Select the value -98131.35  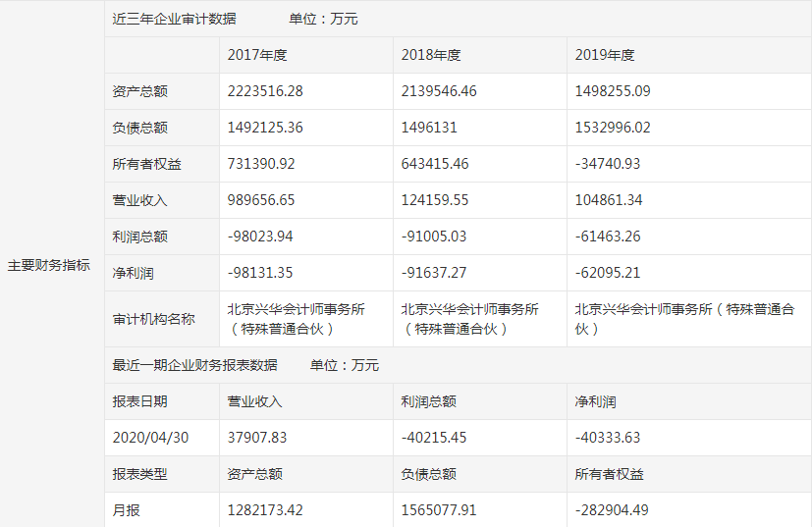tap(260, 272)
